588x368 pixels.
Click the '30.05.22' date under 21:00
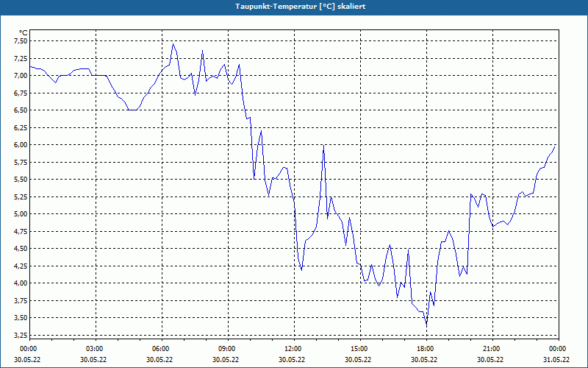pos(490,359)
